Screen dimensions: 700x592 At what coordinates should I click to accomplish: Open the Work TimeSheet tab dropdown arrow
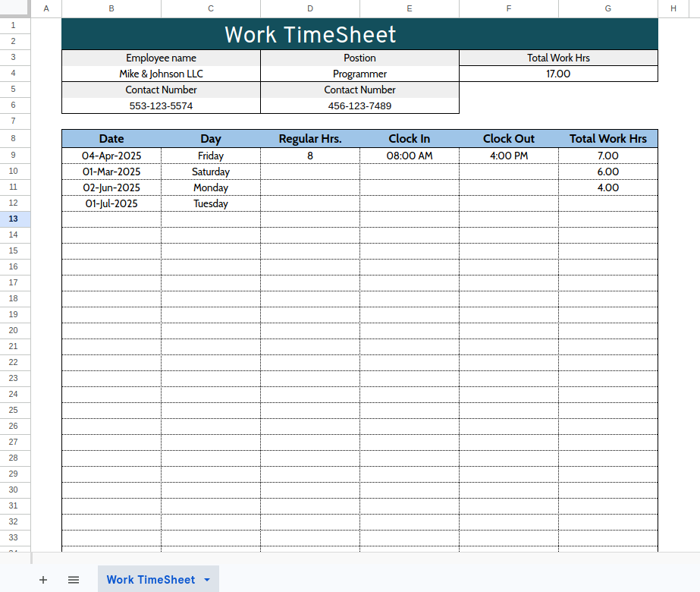[207, 580]
